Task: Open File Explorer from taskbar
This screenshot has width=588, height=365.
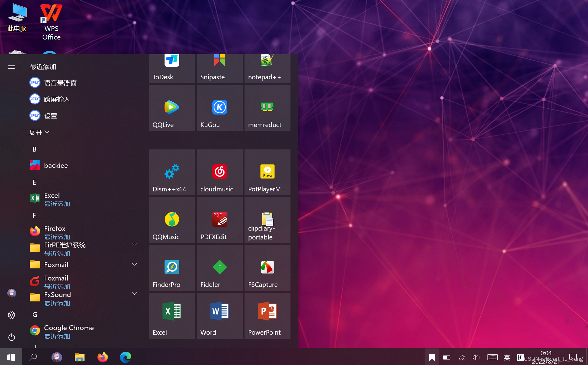Action: pyautogui.click(x=80, y=357)
